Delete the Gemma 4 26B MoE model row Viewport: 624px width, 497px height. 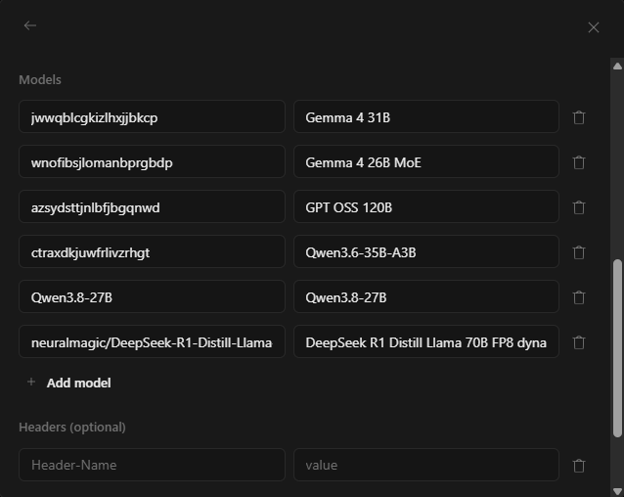click(579, 162)
